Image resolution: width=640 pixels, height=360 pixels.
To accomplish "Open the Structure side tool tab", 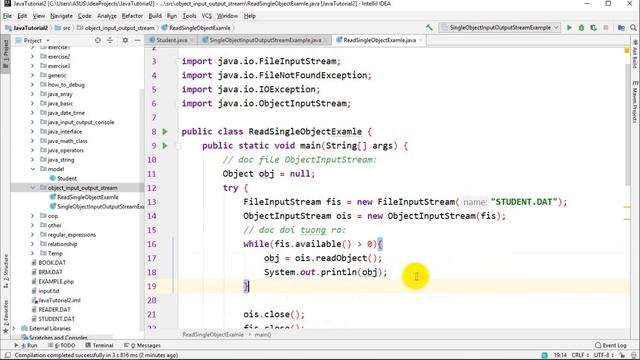I will tap(6, 271).
